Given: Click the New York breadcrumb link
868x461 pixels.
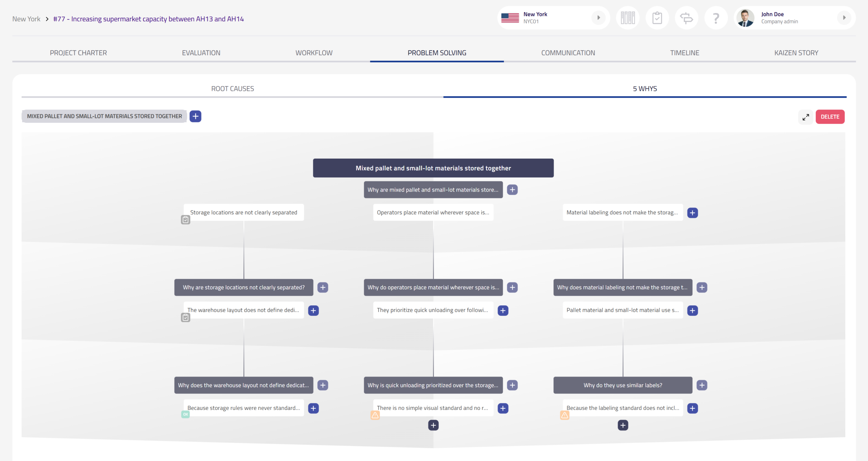Looking at the screenshot, I should pyautogui.click(x=26, y=19).
